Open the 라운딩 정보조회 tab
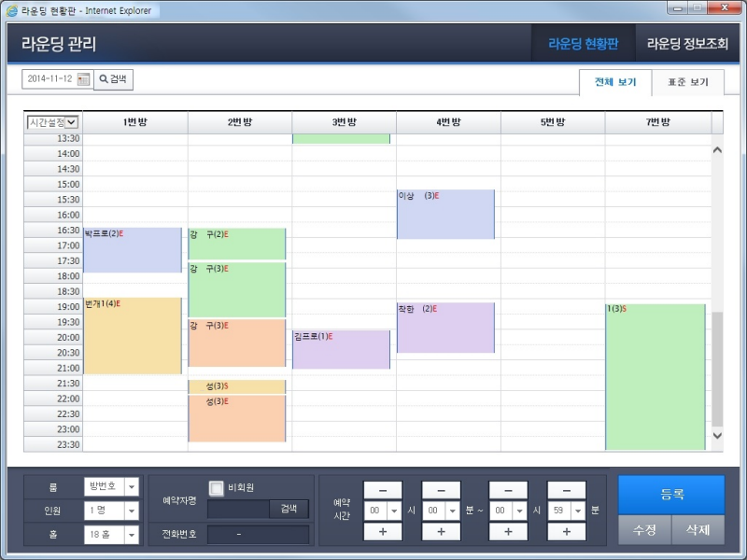 coord(686,44)
